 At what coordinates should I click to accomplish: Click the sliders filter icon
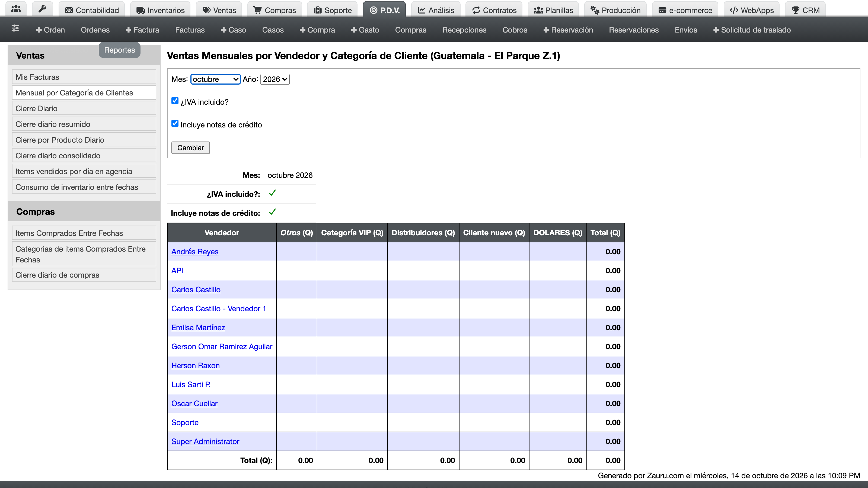coord(15,29)
